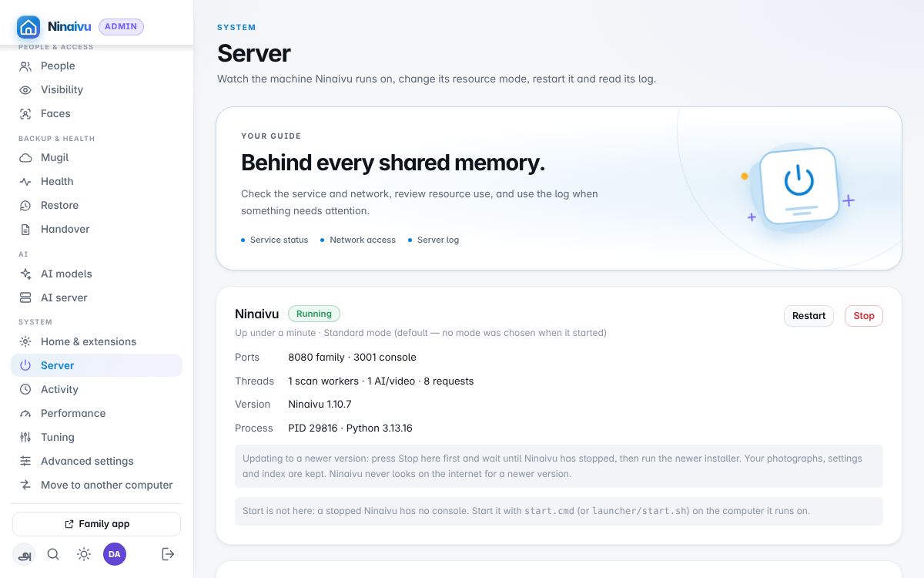Viewport: 924px width, 578px height.
Task: Click the "Ninaivu 1.10.7" version value
Action: click(320, 405)
